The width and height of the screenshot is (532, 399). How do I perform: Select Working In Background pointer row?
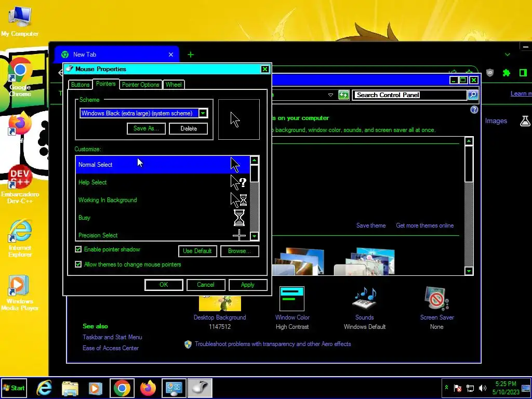163,200
